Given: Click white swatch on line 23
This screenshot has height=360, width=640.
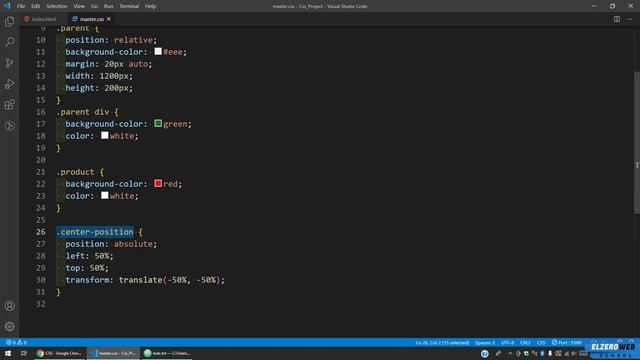Looking at the screenshot, I should click(x=104, y=195).
